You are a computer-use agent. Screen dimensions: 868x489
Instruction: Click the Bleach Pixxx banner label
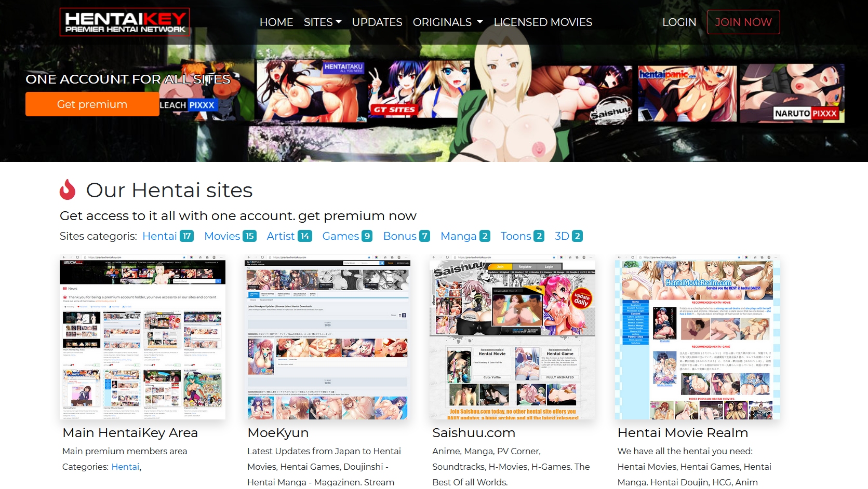[x=187, y=105]
